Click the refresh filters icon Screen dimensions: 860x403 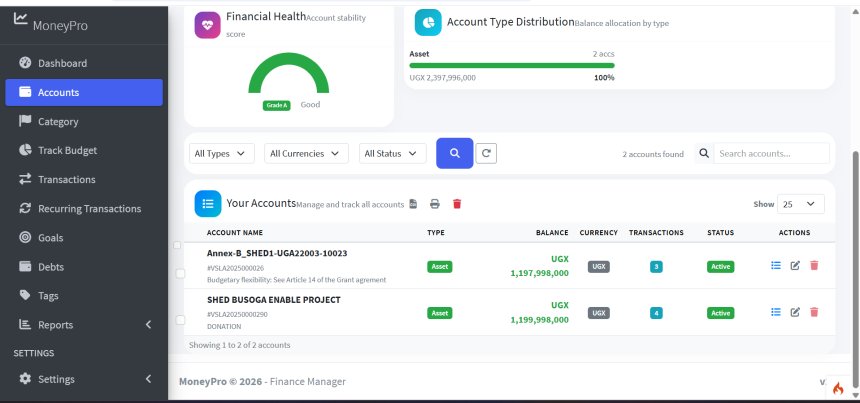tap(486, 153)
